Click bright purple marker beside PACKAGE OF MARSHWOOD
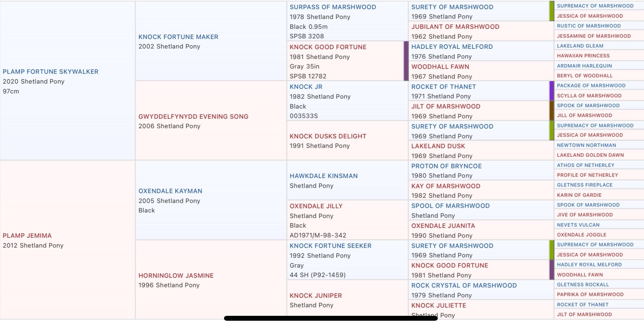Image resolution: width=644 pixels, height=325 pixels. [552, 91]
